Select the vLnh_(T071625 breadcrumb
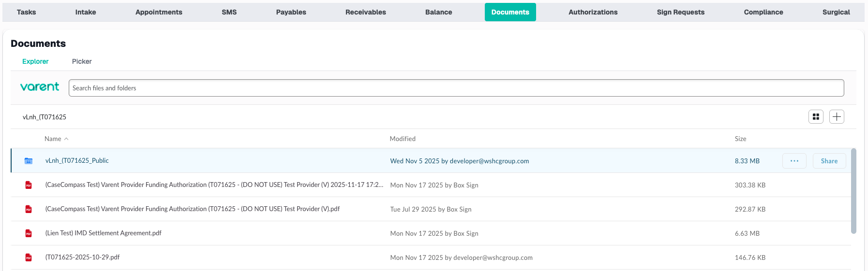Screen dimensions: 868x271 45,117
